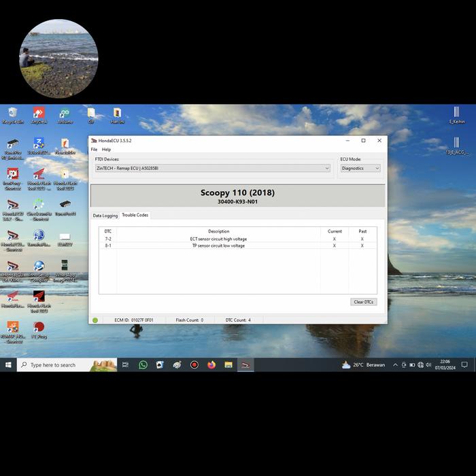This screenshot has width=476, height=476.
Task: Open the Task View taskbar button
Action: coord(125,365)
